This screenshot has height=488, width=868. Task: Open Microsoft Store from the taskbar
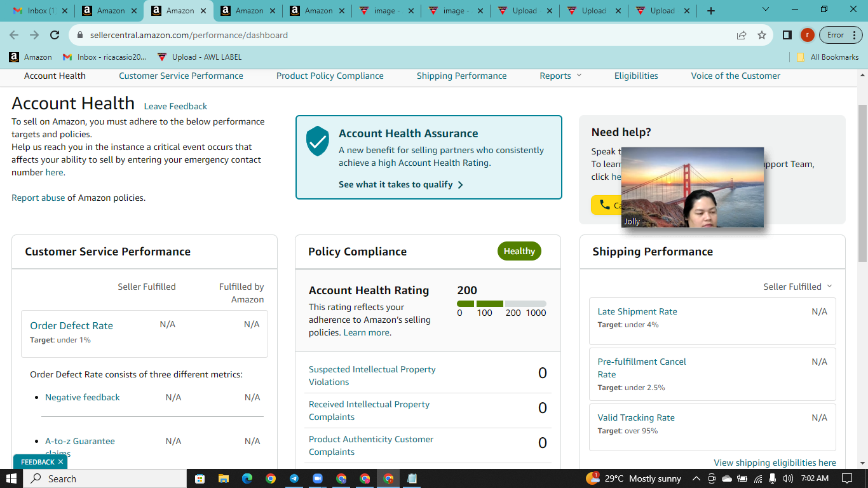[x=200, y=478]
